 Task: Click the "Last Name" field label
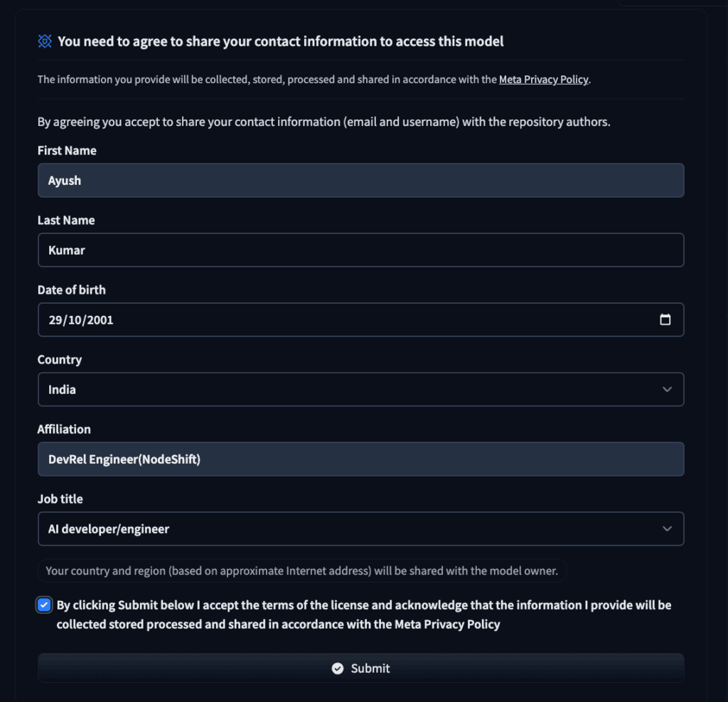tap(66, 220)
